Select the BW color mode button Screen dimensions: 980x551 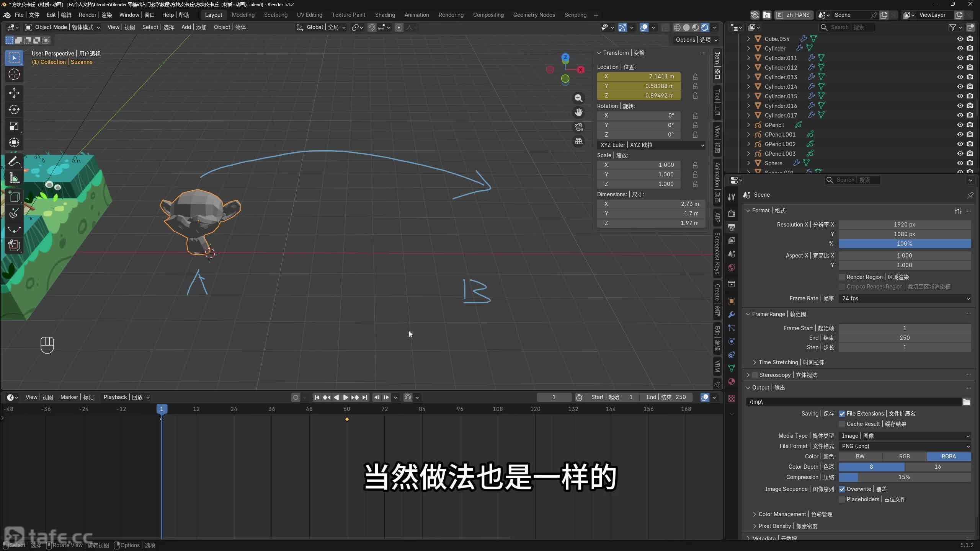(861, 456)
